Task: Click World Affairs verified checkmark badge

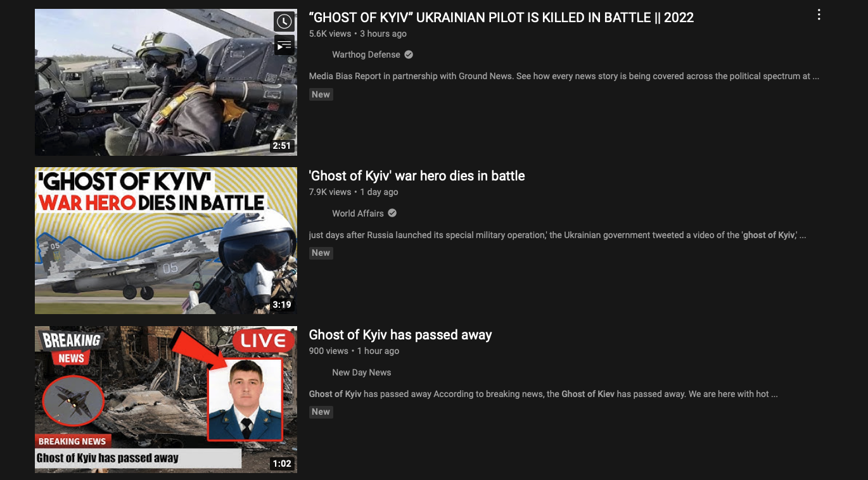Action: [392, 213]
